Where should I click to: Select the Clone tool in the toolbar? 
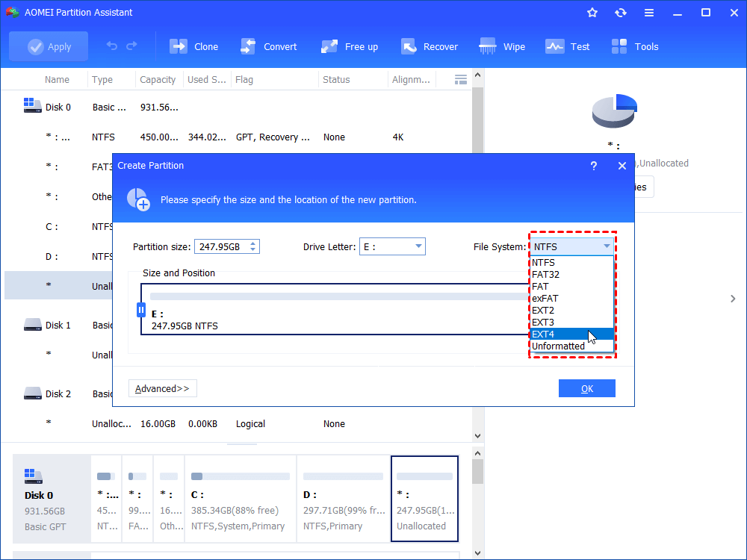pos(193,46)
